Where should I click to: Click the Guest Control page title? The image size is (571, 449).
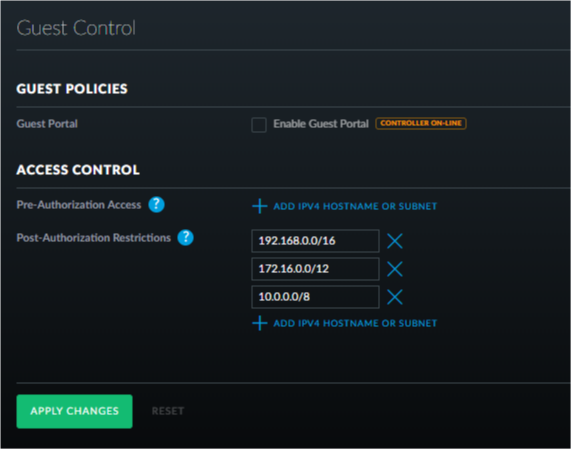(76, 28)
